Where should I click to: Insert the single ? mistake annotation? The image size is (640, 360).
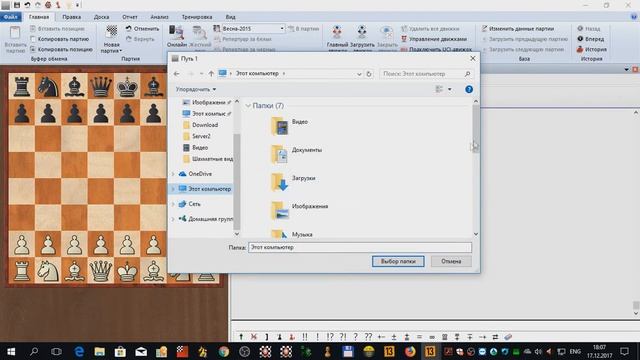click(x=356, y=337)
